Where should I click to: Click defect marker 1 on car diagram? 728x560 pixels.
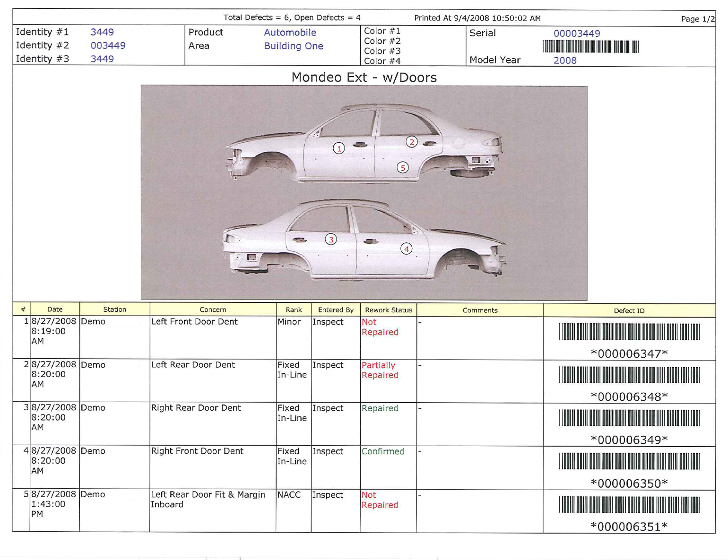point(338,148)
